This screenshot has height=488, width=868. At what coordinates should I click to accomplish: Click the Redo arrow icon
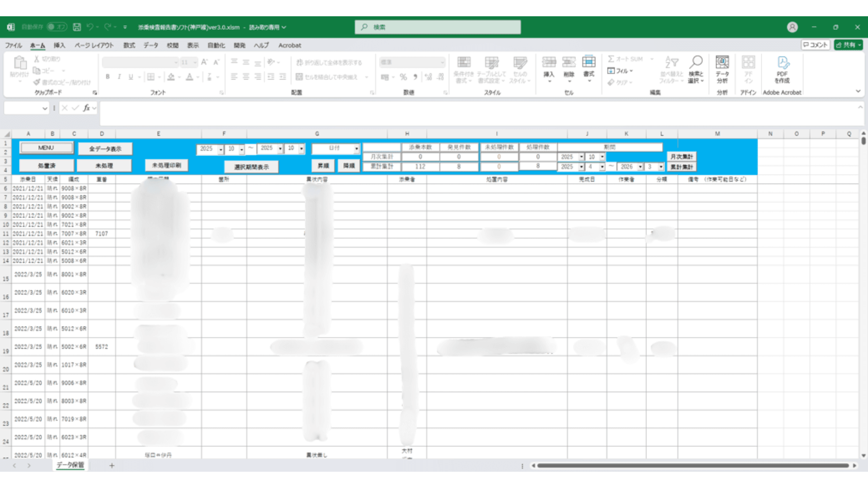click(108, 27)
